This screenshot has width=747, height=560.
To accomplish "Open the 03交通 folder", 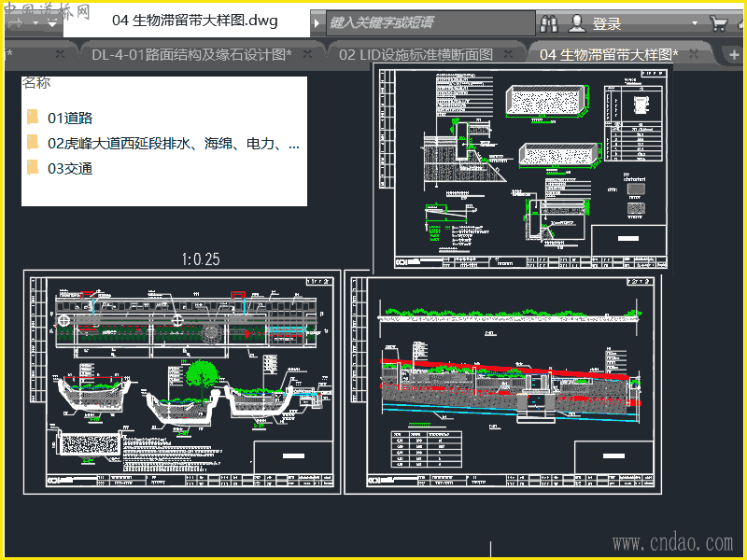I will tap(69, 169).
